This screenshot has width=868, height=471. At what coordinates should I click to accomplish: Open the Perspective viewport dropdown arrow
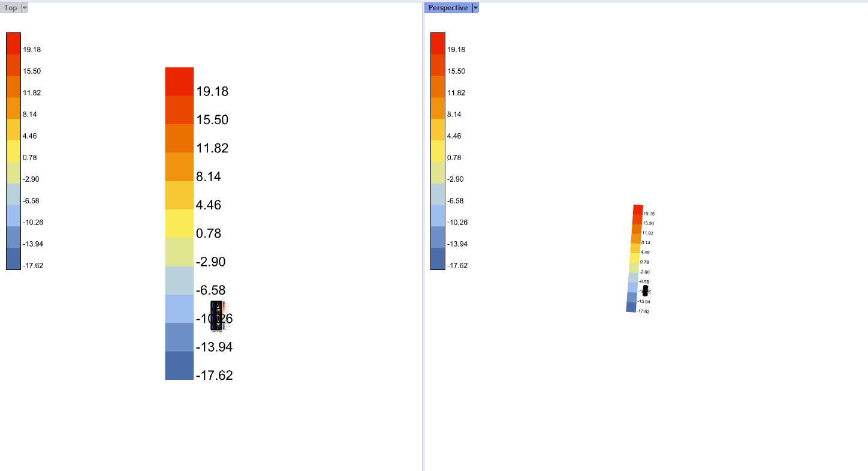[x=475, y=8]
